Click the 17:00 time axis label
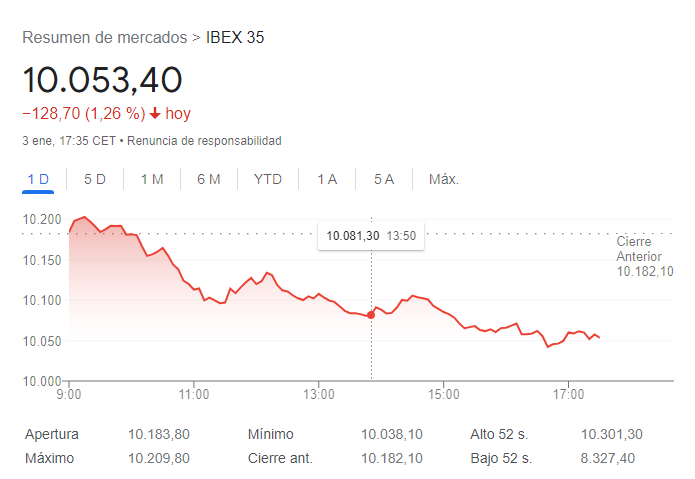Image resolution: width=695 pixels, height=479 pixels. 568,394
